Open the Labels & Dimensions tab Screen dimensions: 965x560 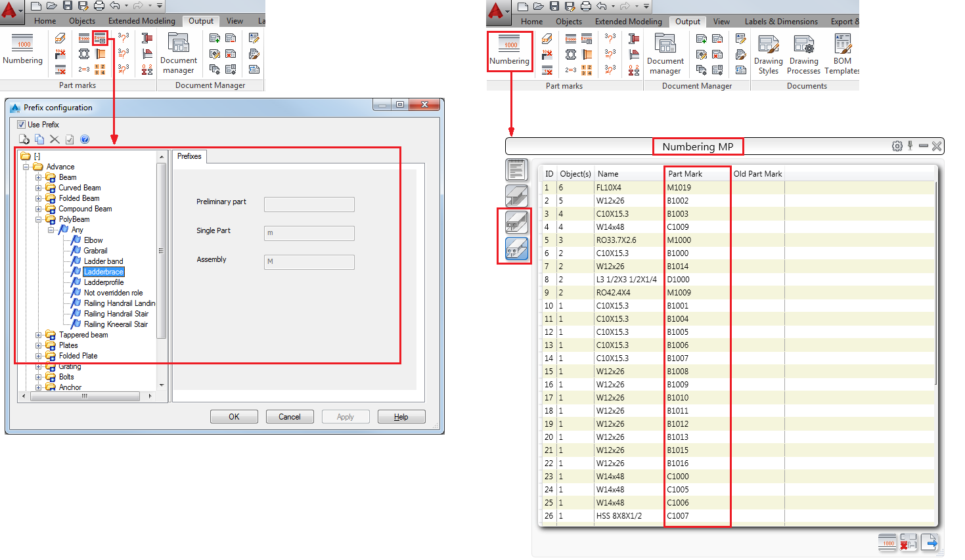point(781,21)
